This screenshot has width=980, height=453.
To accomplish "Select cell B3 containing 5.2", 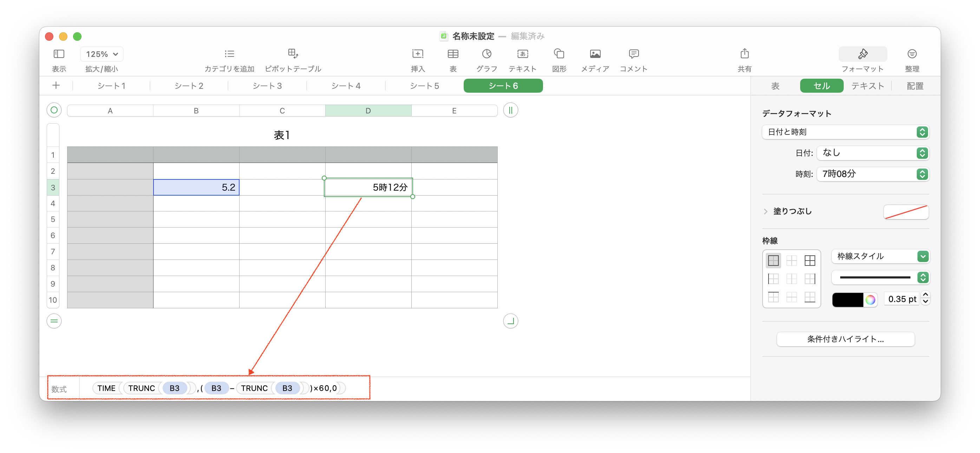I will tap(196, 188).
